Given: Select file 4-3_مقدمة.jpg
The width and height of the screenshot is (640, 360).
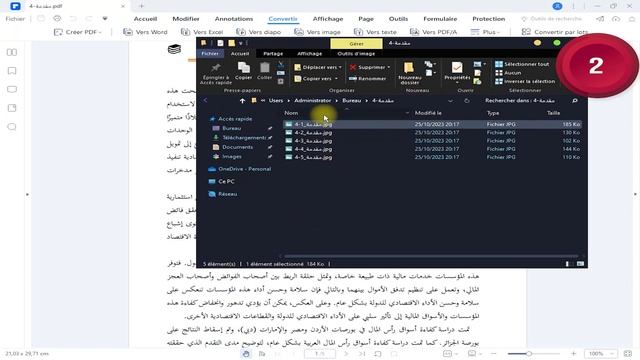Looking at the screenshot, I should (432, 141).
